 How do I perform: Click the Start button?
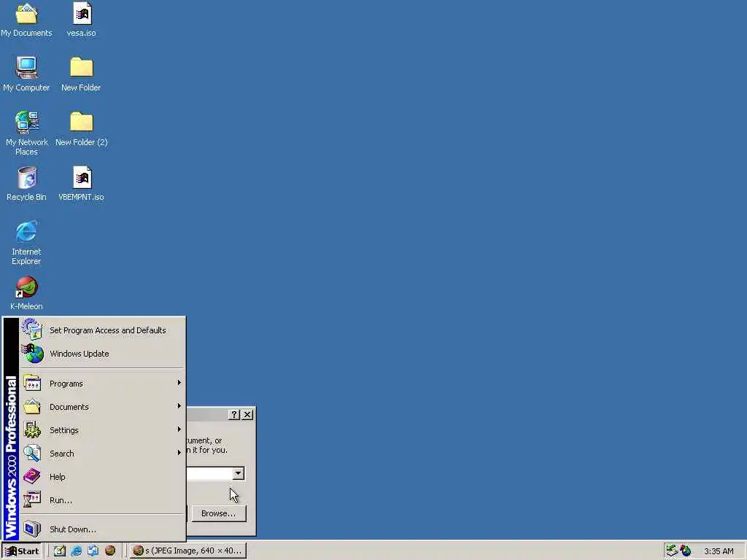tap(22, 551)
